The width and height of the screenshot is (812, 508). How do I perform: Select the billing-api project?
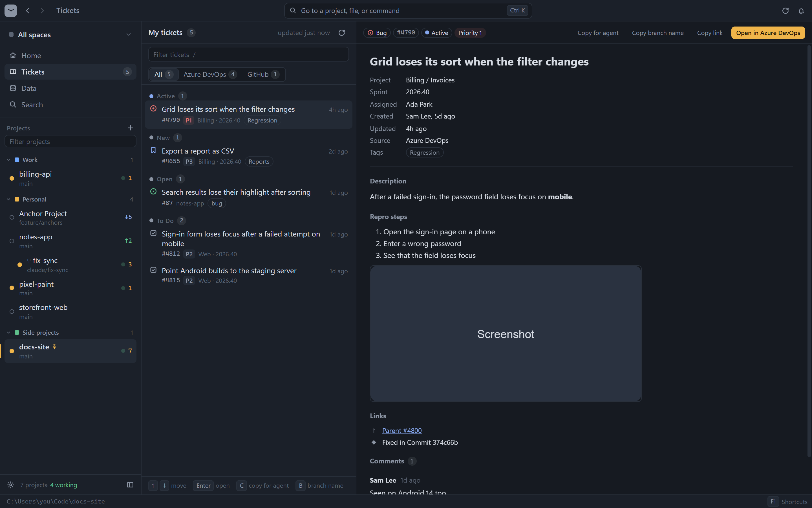[x=70, y=178]
